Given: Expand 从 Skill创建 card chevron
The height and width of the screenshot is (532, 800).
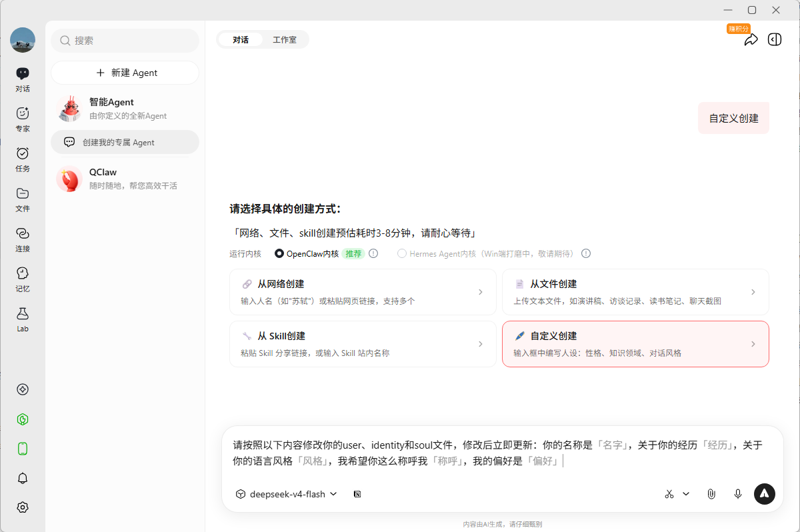Looking at the screenshot, I should click(x=481, y=344).
